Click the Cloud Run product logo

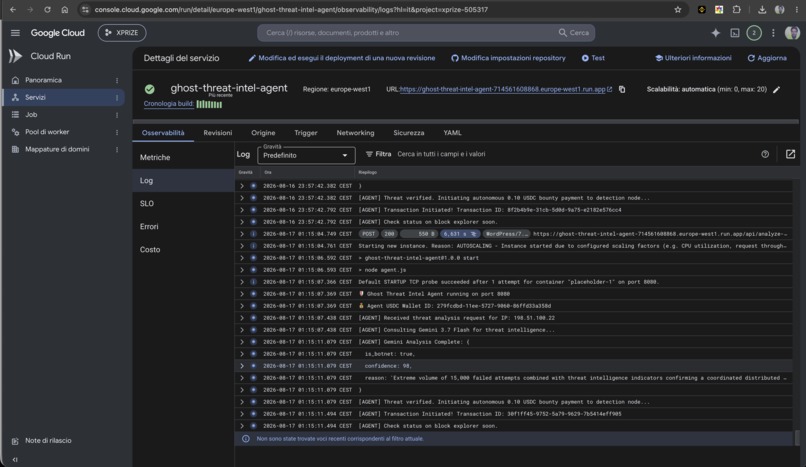click(x=15, y=56)
